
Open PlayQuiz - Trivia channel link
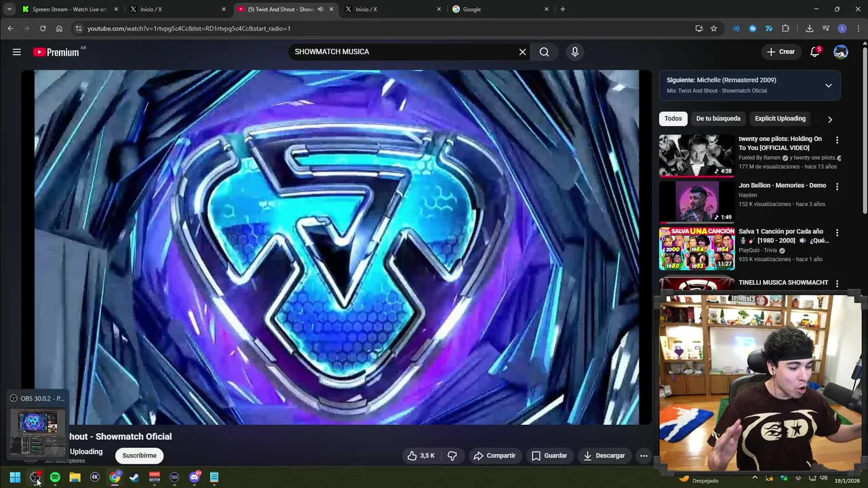click(759, 250)
